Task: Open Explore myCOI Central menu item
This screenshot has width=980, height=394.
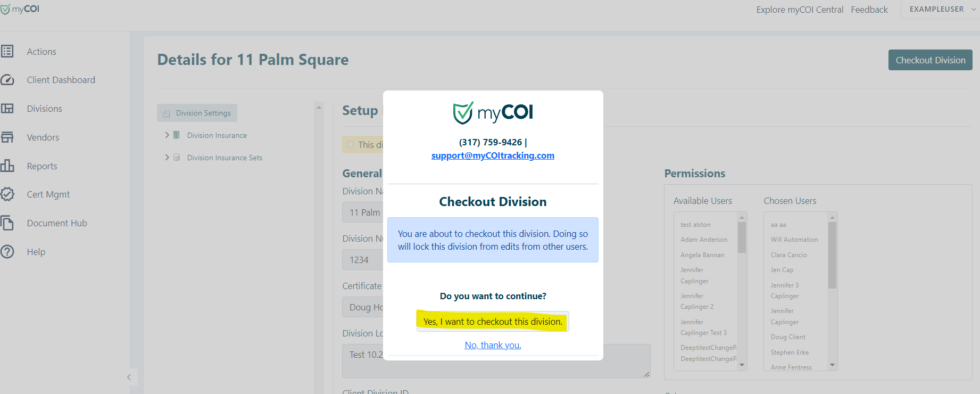Action: tap(800, 10)
